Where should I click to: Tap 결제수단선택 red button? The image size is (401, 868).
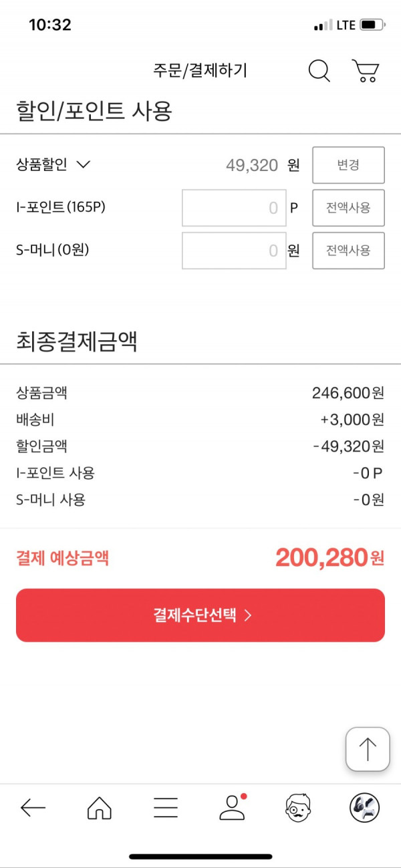[200, 615]
